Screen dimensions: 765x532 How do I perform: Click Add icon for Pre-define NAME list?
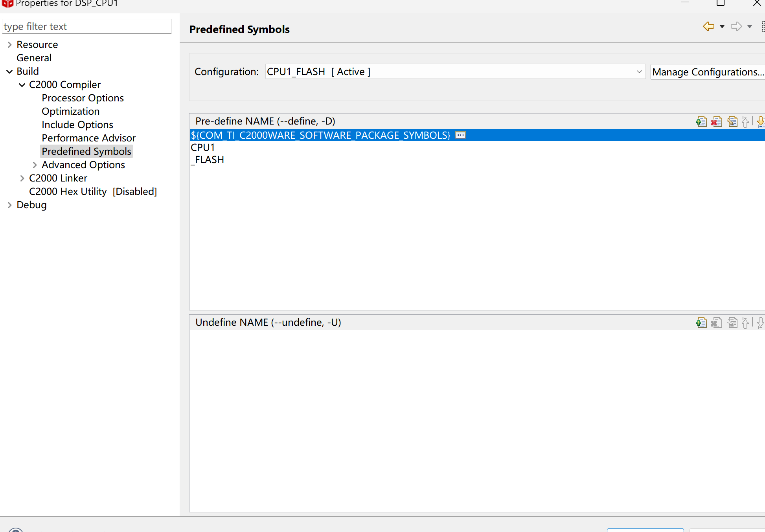pos(701,121)
